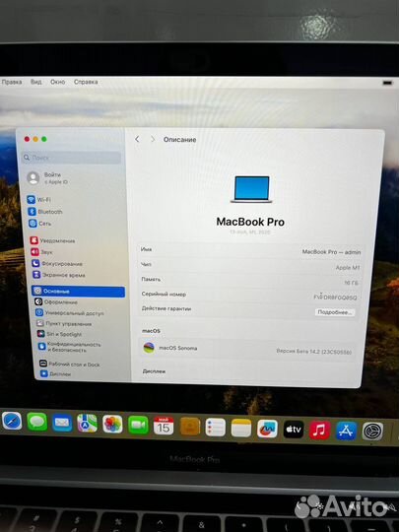Sign in via Войти с Apple ID
399x532 pixels.
click(x=48, y=178)
